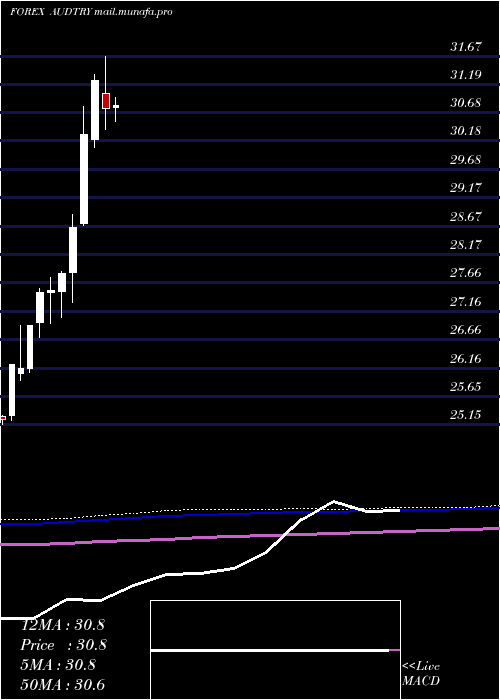Viewport: 500px width, 700px height.
Task: Click the 31.19 price label
Action: click(466, 75)
